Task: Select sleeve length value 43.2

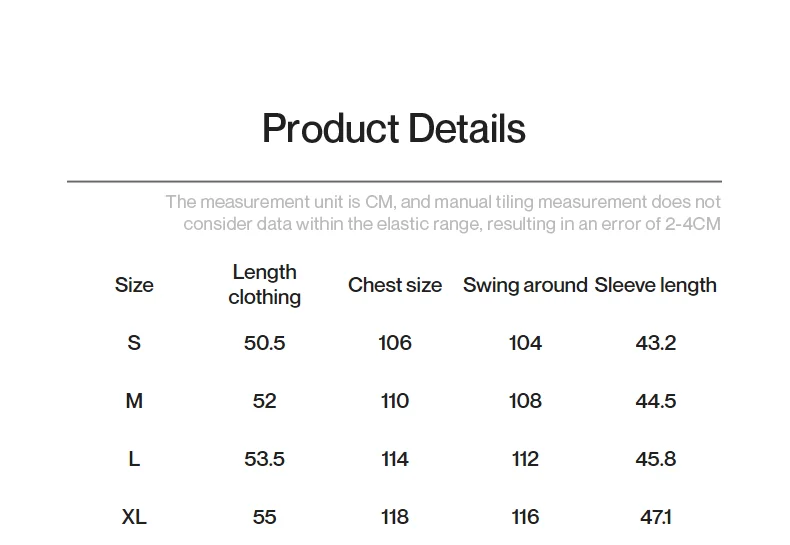Action: pyautogui.click(x=655, y=343)
